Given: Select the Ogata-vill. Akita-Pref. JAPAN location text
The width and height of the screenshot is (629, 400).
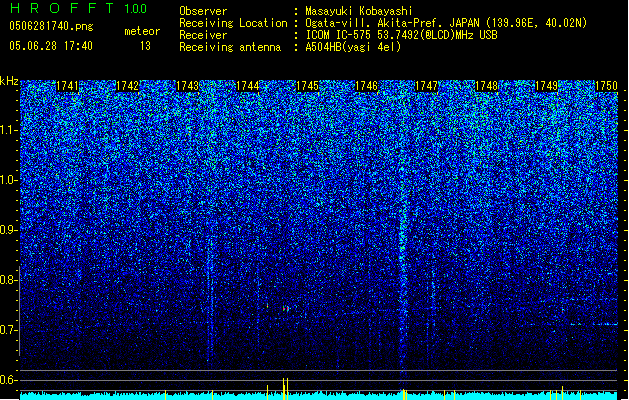Looking at the screenshot, I should pos(446,23).
